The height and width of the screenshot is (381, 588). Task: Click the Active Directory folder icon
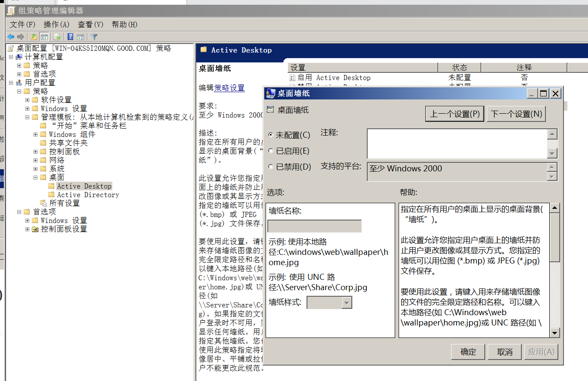pos(51,195)
